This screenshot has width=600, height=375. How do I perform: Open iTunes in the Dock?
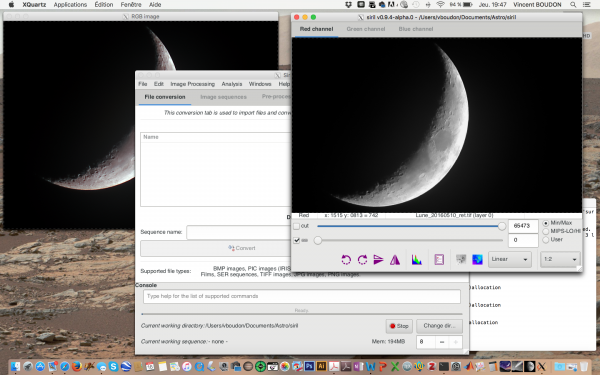pyautogui.click(x=187, y=366)
